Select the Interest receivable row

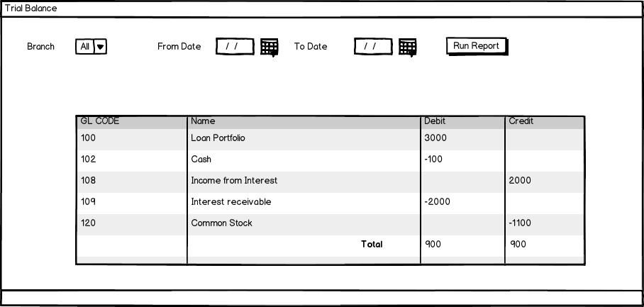point(231,202)
